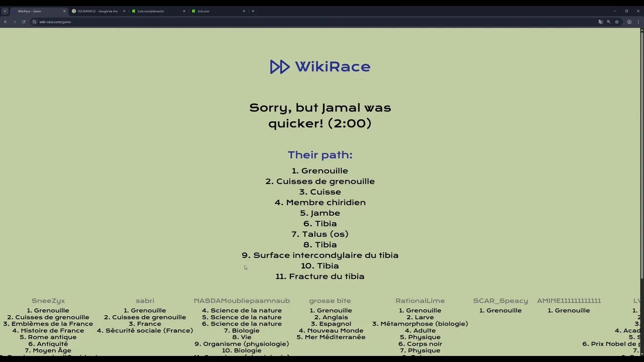Click player name SneeZyx
Image resolution: width=644 pixels, height=362 pixels.
(x=48, y=301)
